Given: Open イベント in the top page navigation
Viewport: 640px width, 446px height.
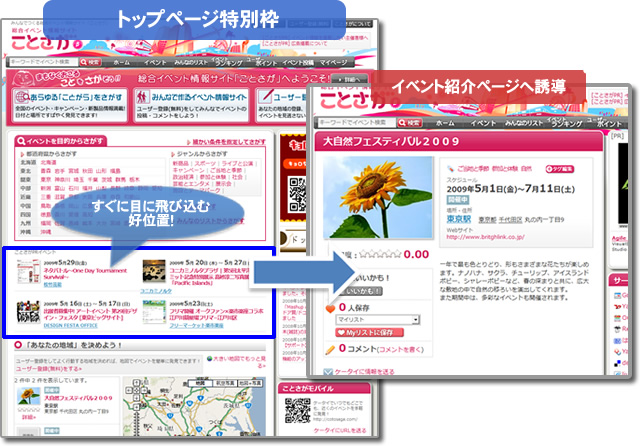Looking at the screenshot, I should tap(155, 62).
